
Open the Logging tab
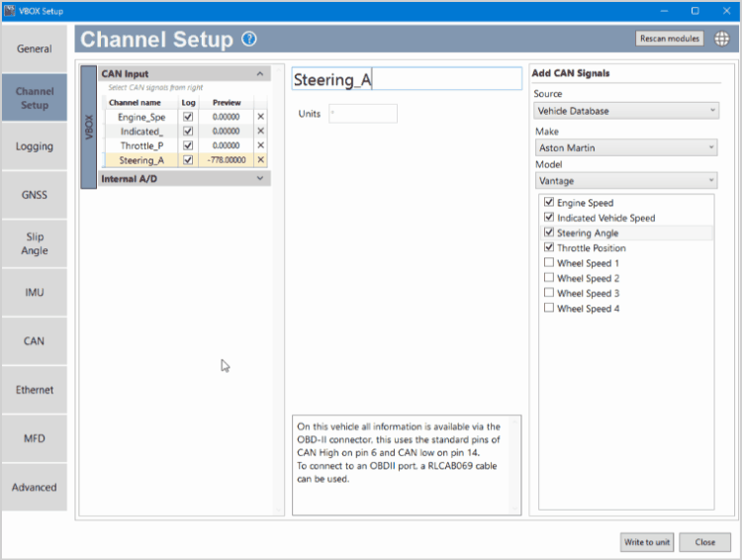[x=34, y=146]
